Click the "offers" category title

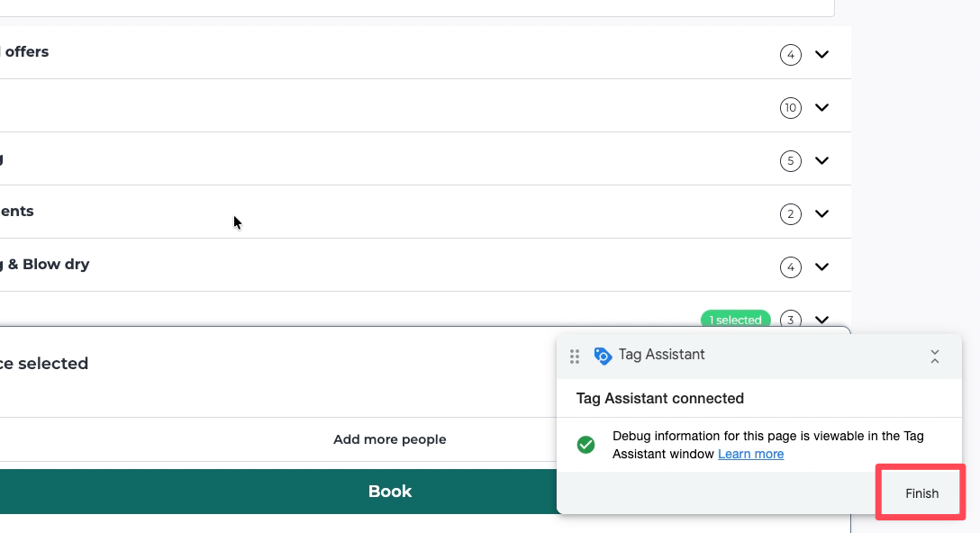tap(26, 52)
